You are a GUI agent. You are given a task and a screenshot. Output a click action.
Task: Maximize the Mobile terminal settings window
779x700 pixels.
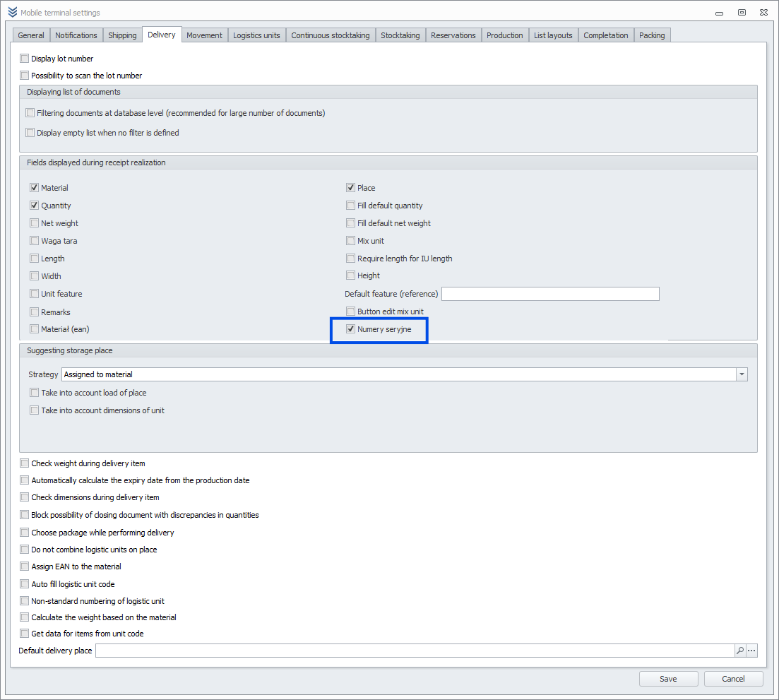[742, 13]
